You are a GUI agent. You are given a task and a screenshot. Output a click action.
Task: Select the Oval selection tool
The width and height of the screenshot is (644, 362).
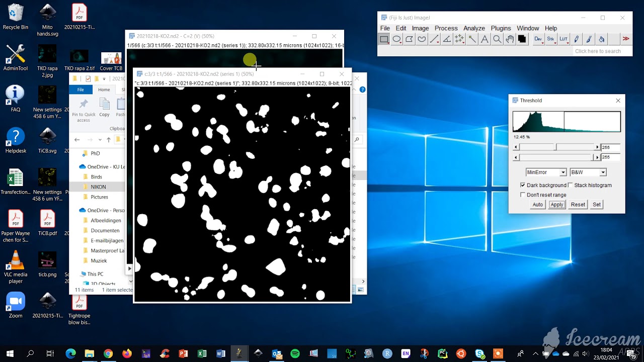(397, 39)
